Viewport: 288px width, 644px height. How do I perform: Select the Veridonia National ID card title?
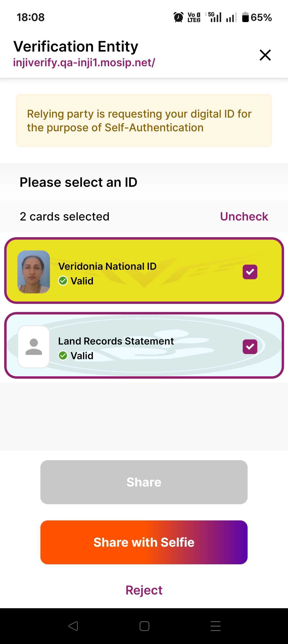coord(107,266)
